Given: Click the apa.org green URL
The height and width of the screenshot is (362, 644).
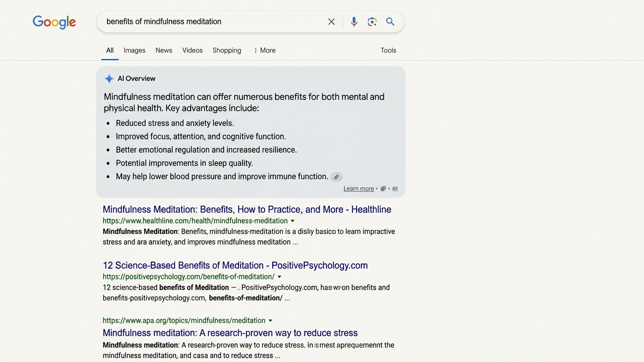Looking at the screenshot, I should (x=184, y=321).
